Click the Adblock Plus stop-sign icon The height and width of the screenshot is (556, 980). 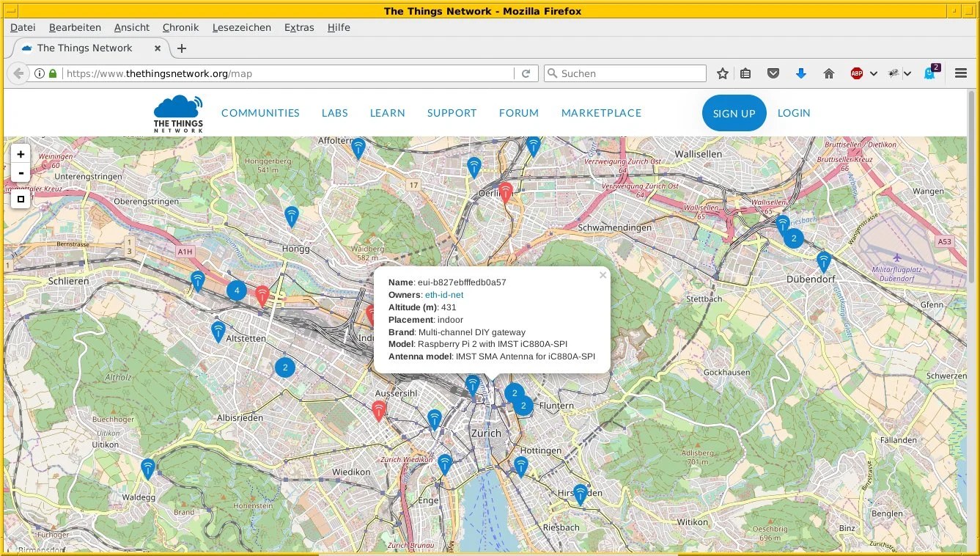[855, 73]
